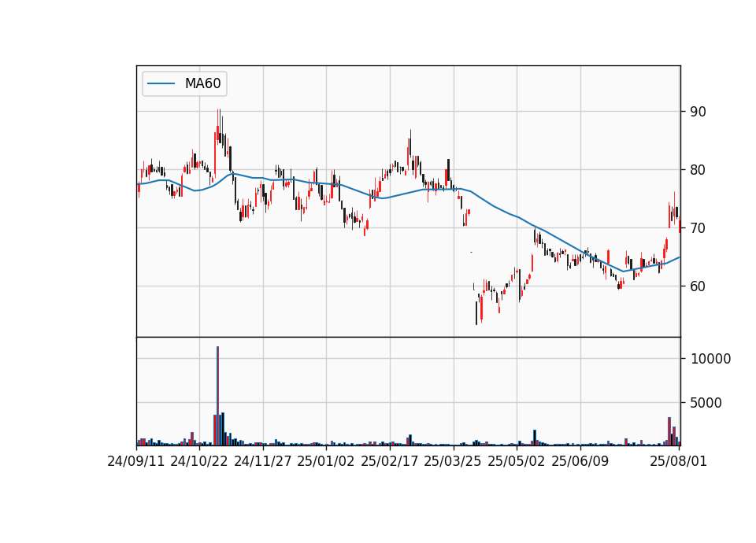Click the date label 25/08/01

(678, 461)
